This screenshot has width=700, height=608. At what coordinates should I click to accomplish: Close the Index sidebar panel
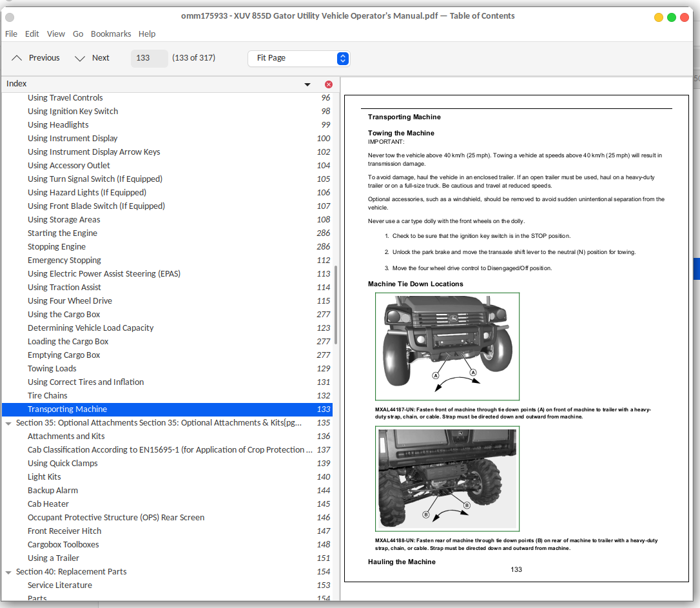(x=329, y=84)
